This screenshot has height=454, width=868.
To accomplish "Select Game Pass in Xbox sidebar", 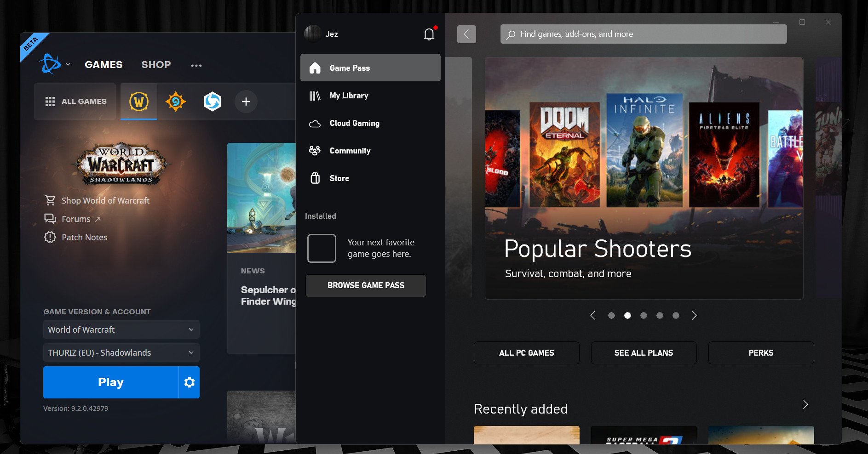I will tap(370, 68).
